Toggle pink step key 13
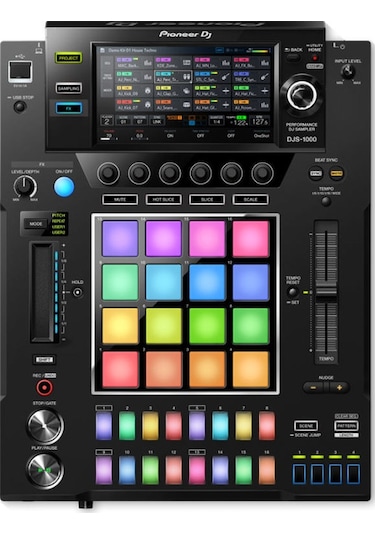 coord(197,470)
